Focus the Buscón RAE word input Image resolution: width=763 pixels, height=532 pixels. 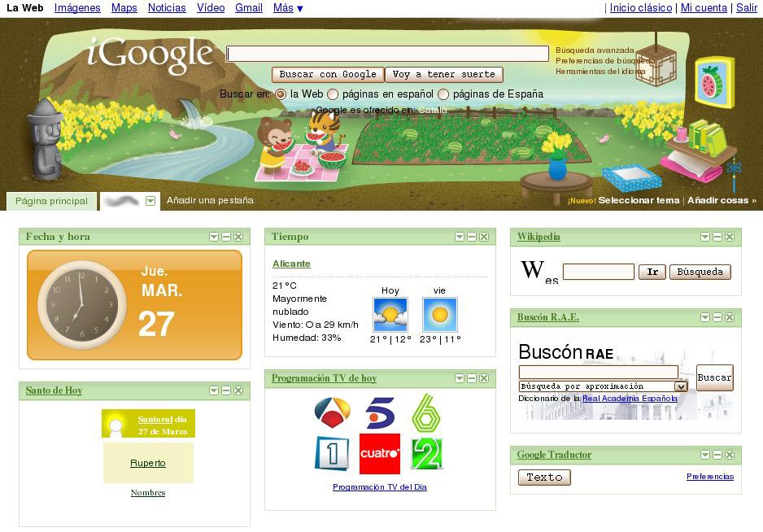[x=599, y=373]
